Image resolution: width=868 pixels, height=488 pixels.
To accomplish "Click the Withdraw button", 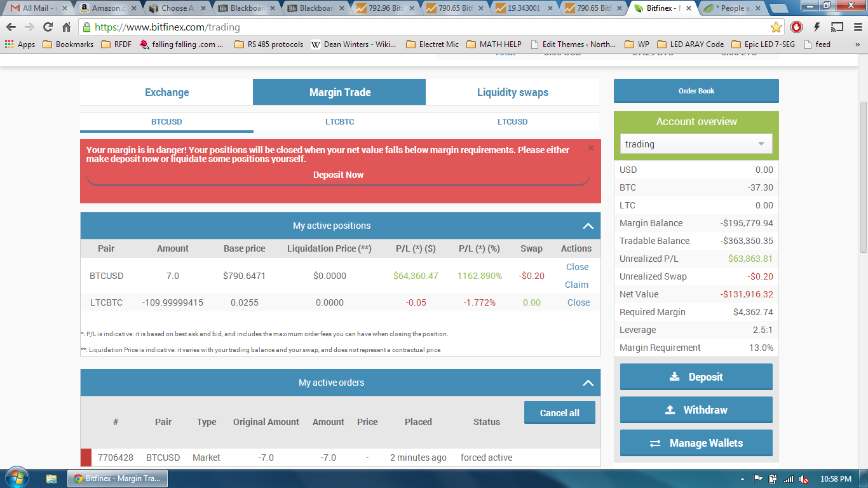I will point(696,410).
